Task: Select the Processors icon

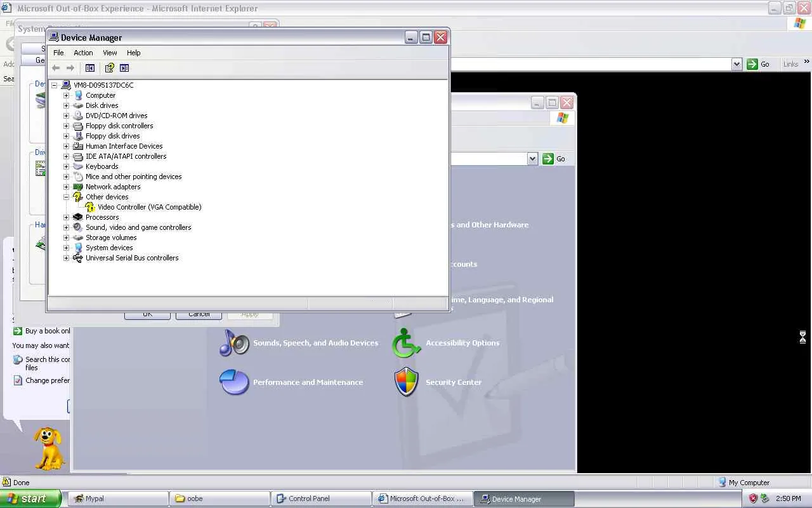Action: (x=78, y=217)
